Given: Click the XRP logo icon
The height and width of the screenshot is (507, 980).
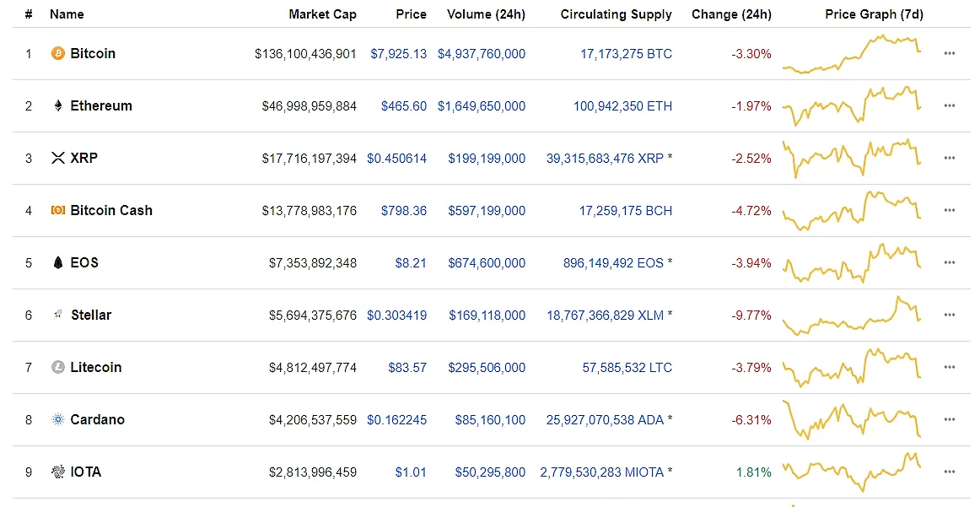Looking at the screenshot, I should click(x=57, y=158).
